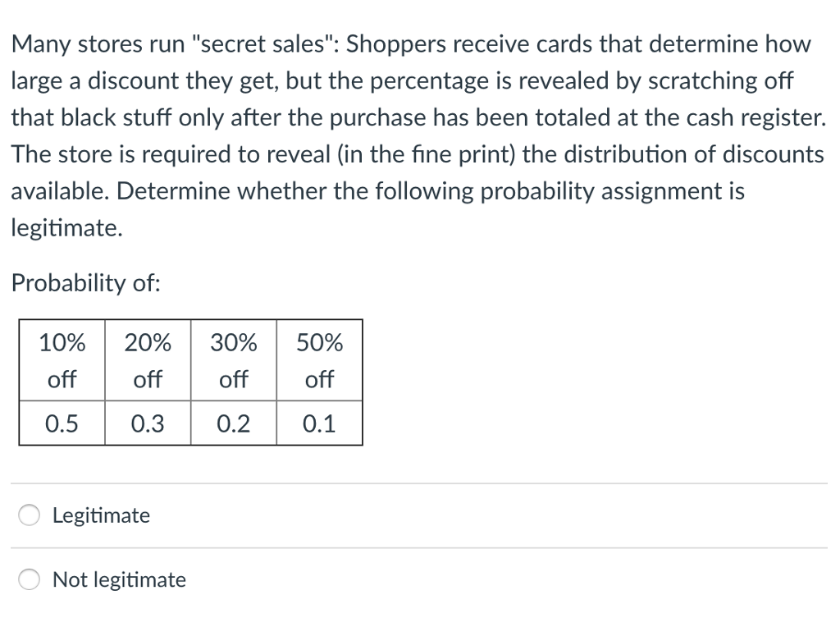Screen dimensions: 840x636
Task: Click the Probability of: heading
Action: (x=85, y=283)
